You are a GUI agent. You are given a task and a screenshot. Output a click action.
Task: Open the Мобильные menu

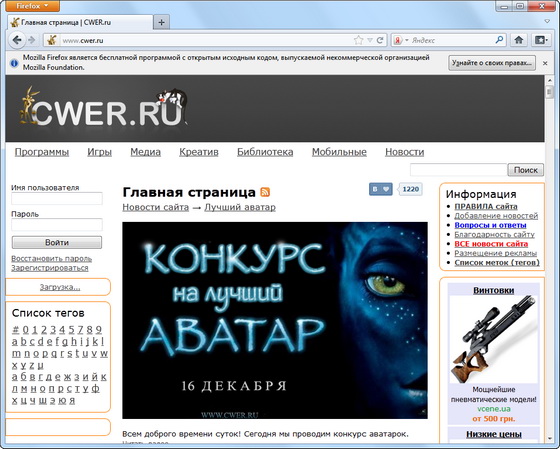339,152
